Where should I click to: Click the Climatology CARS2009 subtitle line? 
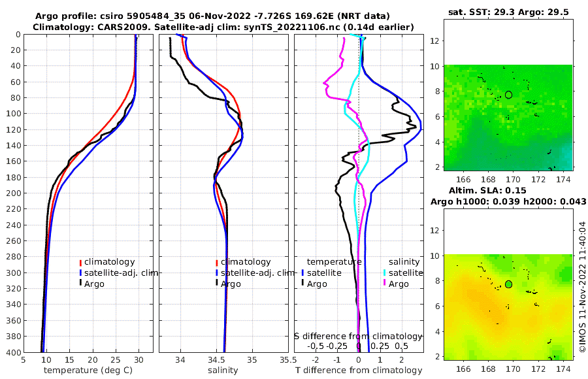click(223, 27)
